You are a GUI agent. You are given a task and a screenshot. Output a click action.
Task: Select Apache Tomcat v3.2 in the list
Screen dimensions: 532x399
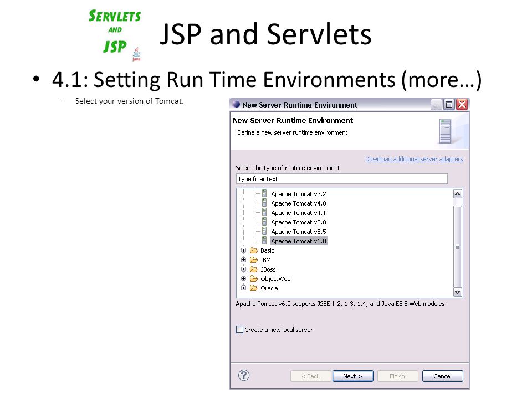click(x=299, y=194)
